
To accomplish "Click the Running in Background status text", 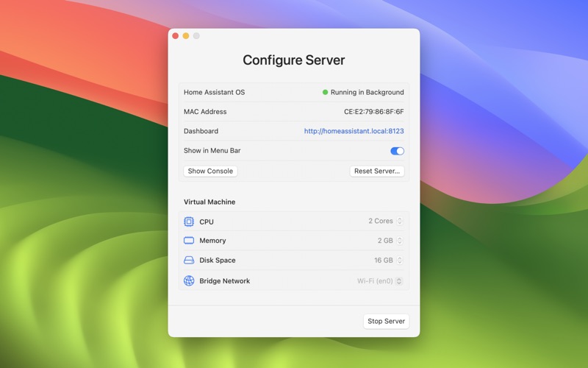I will coord(367,92).
